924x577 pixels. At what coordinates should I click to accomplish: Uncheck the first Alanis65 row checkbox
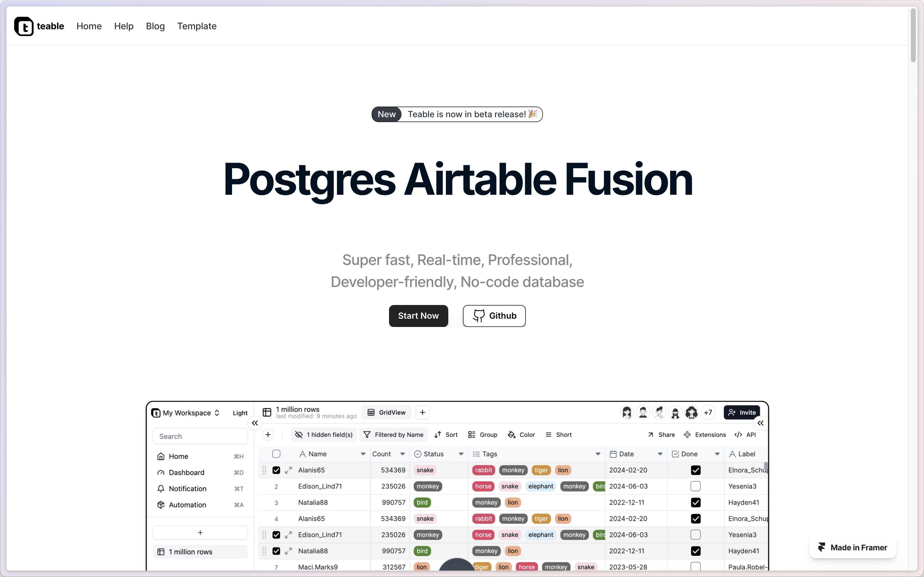pyautogui.click(x=276, y=470)
